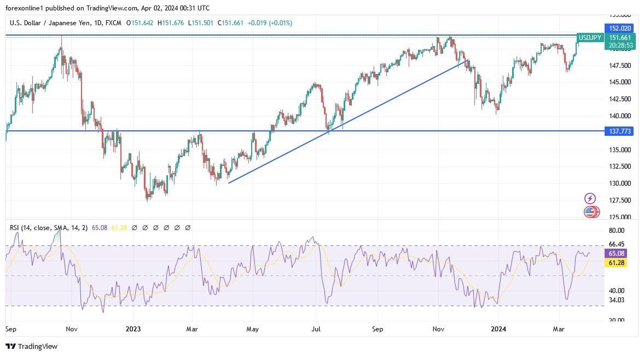
Task: Click the yellow 61.28 SMA value swatch
Action: 617,263
